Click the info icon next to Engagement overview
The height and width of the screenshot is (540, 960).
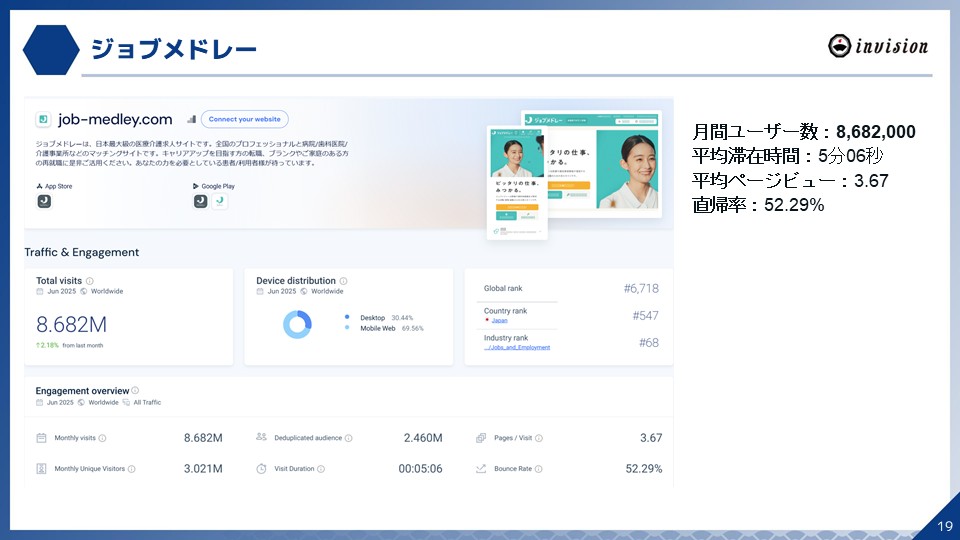coord(135,391)
